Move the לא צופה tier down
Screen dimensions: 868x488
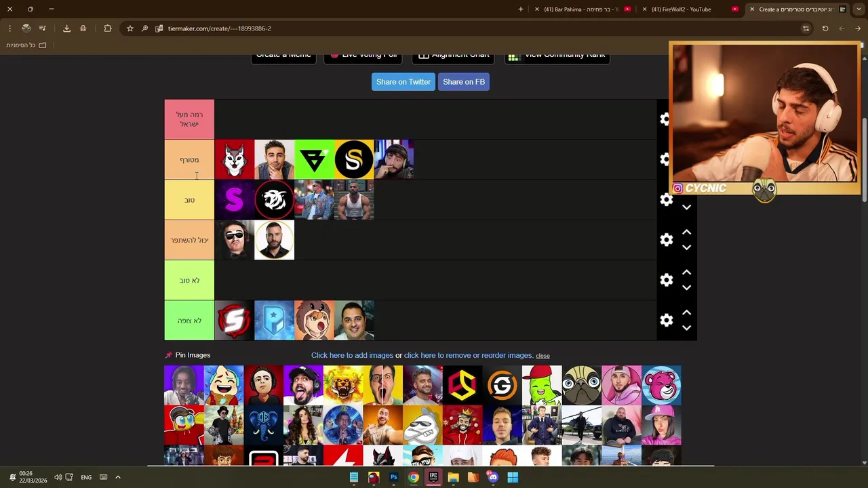click(686, 328)
